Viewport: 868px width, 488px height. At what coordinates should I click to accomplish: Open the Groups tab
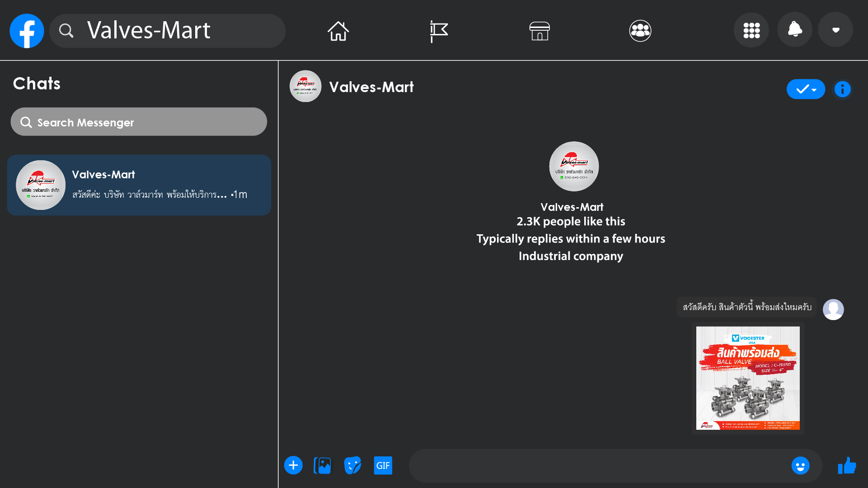(x=640, y=31)
